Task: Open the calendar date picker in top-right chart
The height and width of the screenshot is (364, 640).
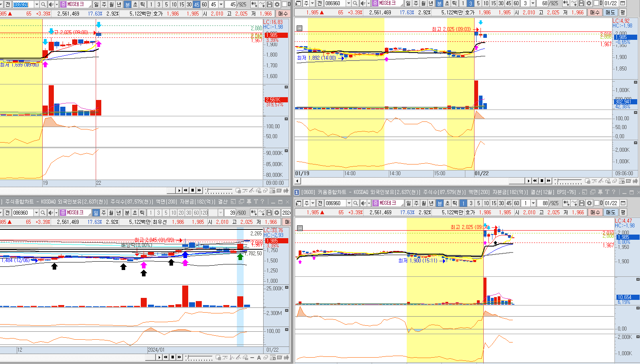Action: click(x=623, y=3)
